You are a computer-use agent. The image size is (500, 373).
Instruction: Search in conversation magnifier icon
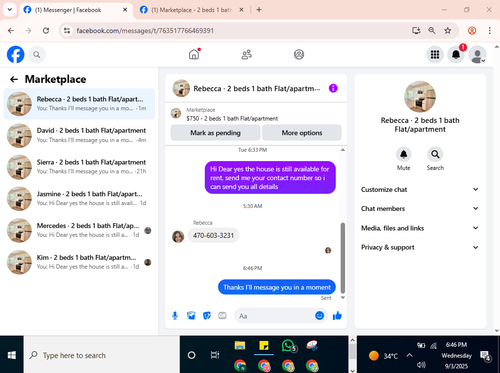(435, 154)
